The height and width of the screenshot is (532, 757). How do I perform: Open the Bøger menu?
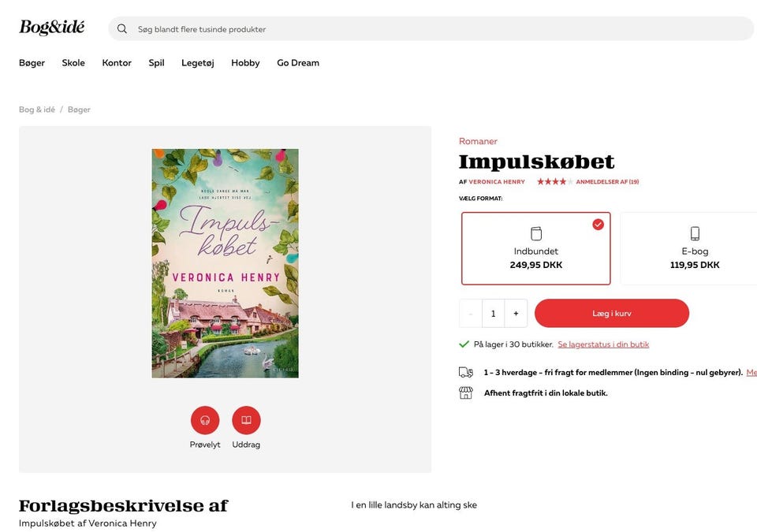click(32, 63)
